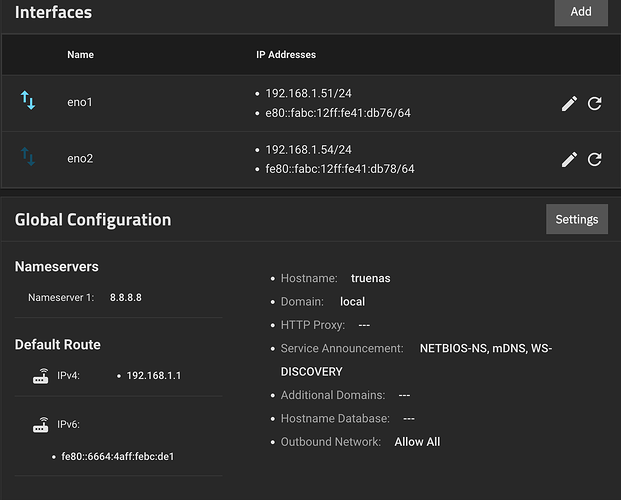Click domain value local

(352, 302)
